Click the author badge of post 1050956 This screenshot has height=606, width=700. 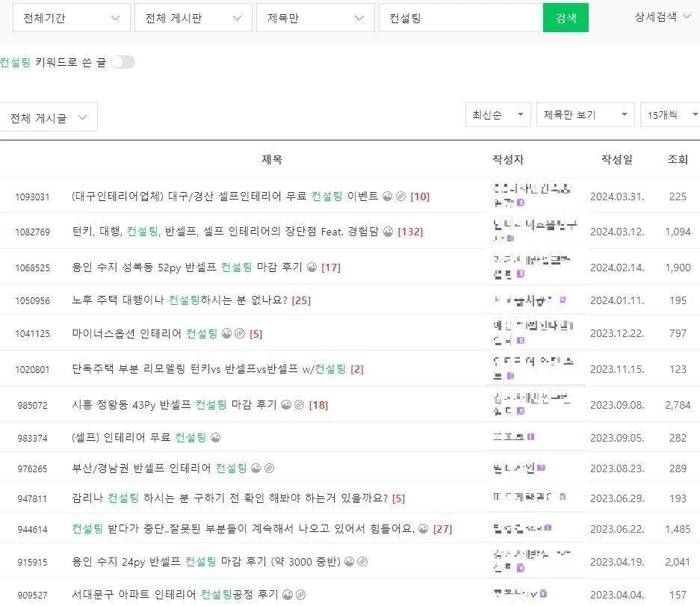563,300
